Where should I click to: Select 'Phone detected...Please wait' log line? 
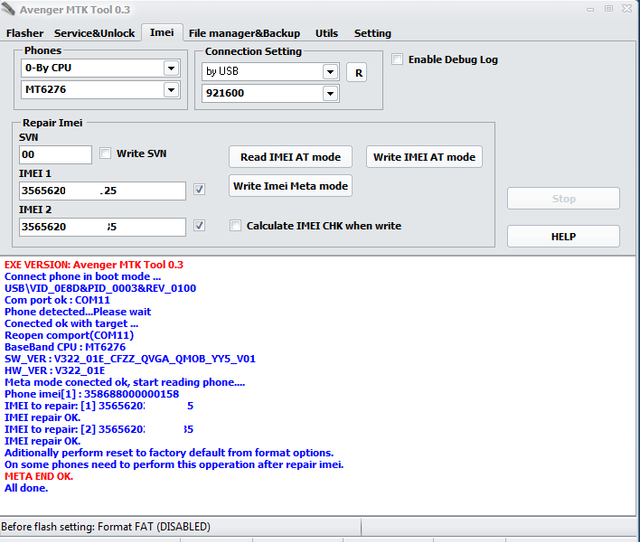pos(78,312)
